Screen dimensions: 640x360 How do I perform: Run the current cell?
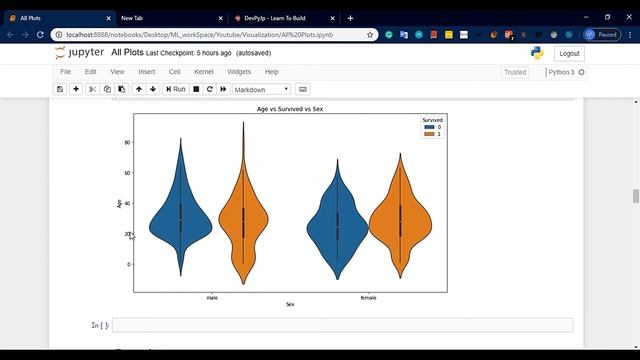click(176, 89)
